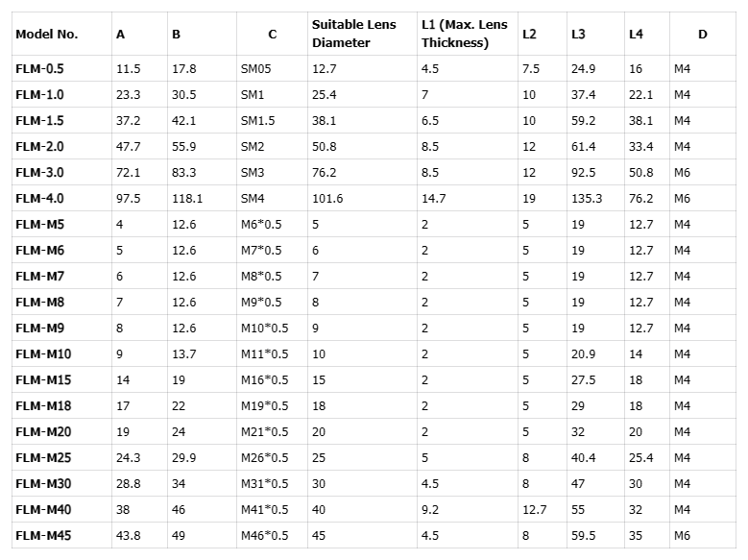748x560 pixels.
Task: Select the FLM-M25 row label
Action: (42, 458)
